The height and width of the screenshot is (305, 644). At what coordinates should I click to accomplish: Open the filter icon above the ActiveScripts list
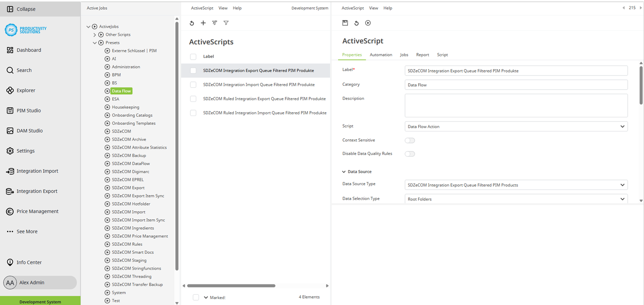[x=226, y=23]
